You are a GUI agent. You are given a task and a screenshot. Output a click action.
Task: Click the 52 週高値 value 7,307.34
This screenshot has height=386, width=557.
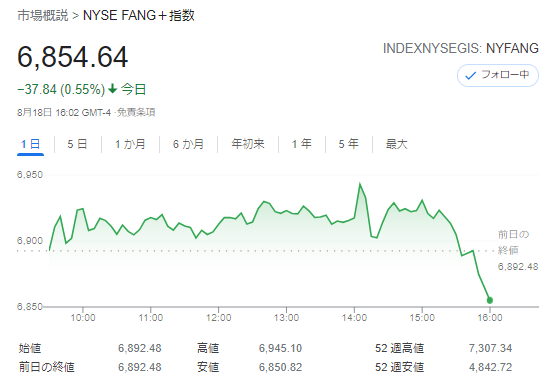click(490, 348)
